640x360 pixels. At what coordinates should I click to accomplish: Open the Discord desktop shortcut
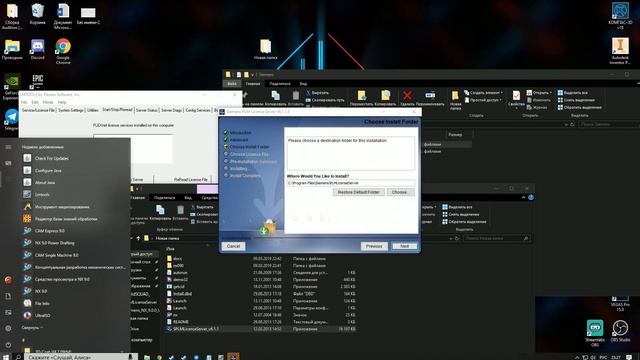38,49
